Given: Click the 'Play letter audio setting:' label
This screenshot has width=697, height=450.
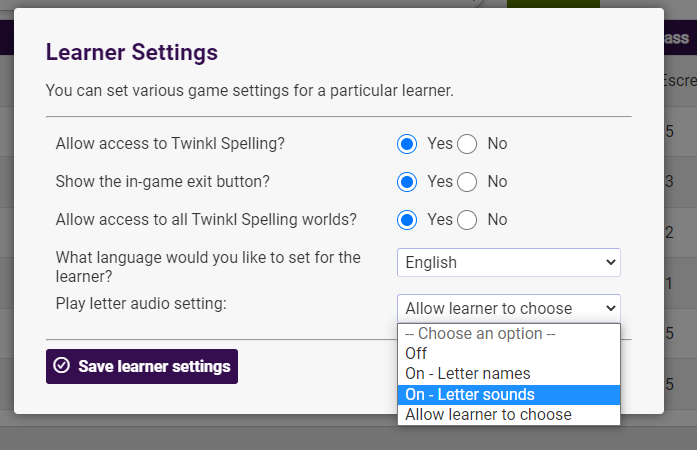Looking at the screenshot, I should click(141, 304).
